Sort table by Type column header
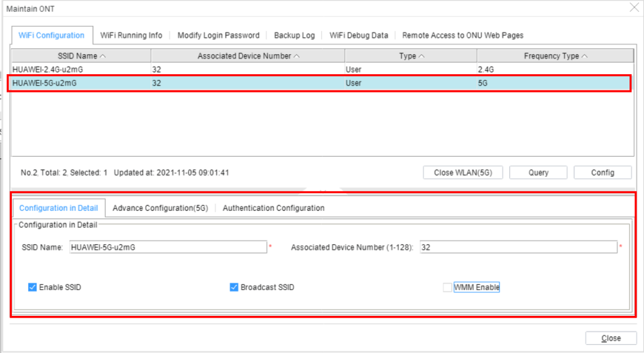The image size is (644, 353). pos(411,56)
